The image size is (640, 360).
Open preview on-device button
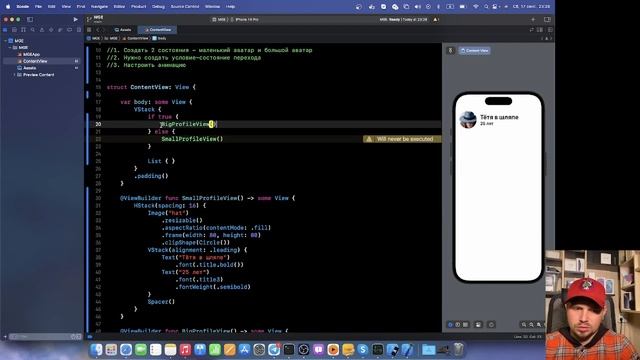pos(491,325)
